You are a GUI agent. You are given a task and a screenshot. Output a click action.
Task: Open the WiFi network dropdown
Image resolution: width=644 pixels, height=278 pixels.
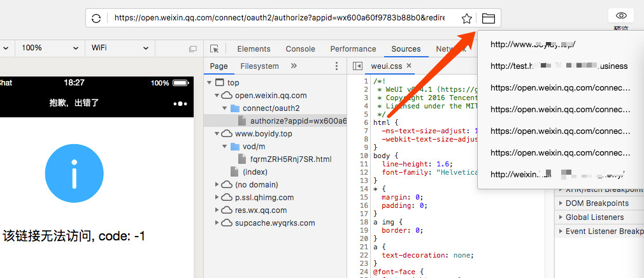tap(120, 48)
